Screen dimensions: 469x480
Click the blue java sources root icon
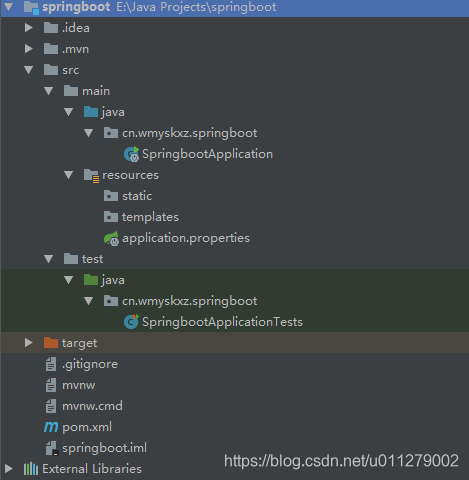tap(91, 112)
